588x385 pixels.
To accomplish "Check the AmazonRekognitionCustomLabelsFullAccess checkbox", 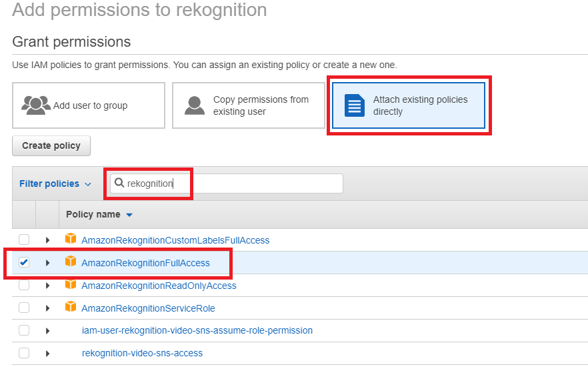I will (x=24, y=240).
